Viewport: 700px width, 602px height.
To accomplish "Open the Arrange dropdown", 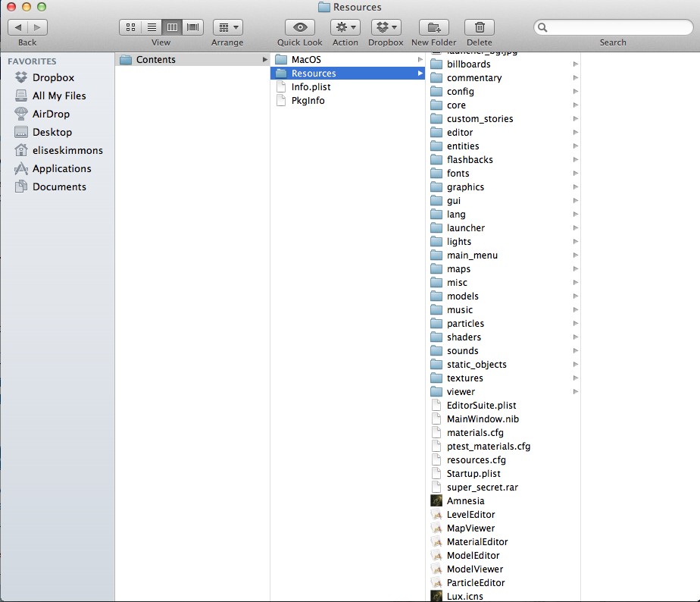I will point(227,27).
